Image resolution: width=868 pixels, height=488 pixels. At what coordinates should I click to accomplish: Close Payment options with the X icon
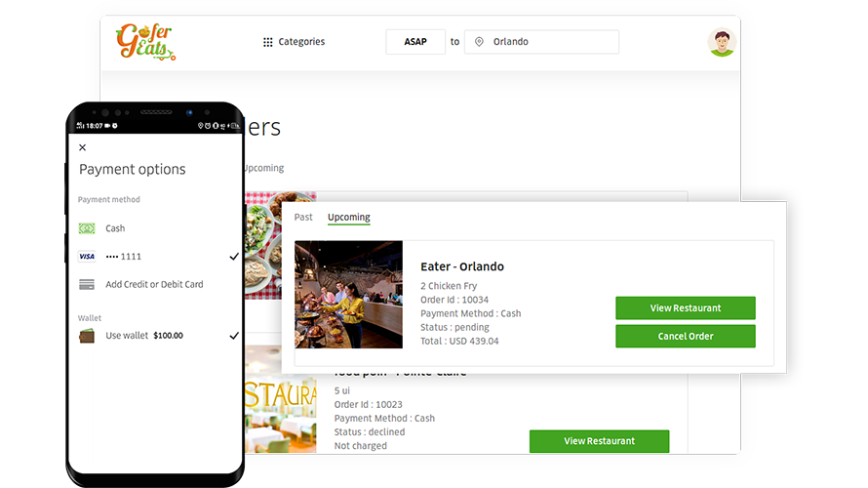(83, 147)
